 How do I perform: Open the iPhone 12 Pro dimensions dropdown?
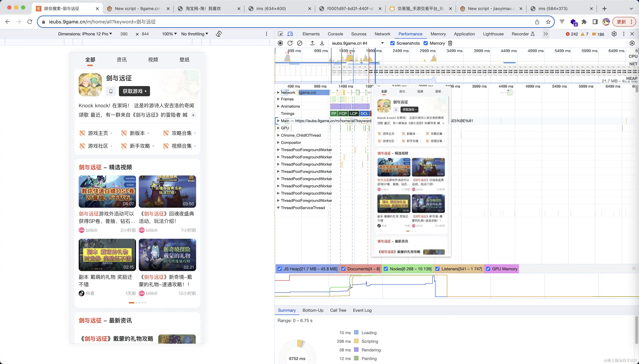click(x=85, y=34)
